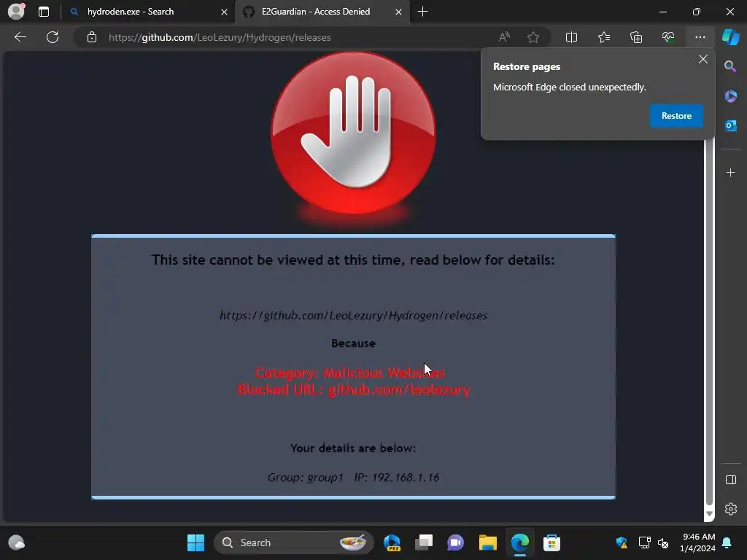Open the notifications bell icon
This screenshot has width=747, height=560.
pyautogui.click(x=727, y=542)
